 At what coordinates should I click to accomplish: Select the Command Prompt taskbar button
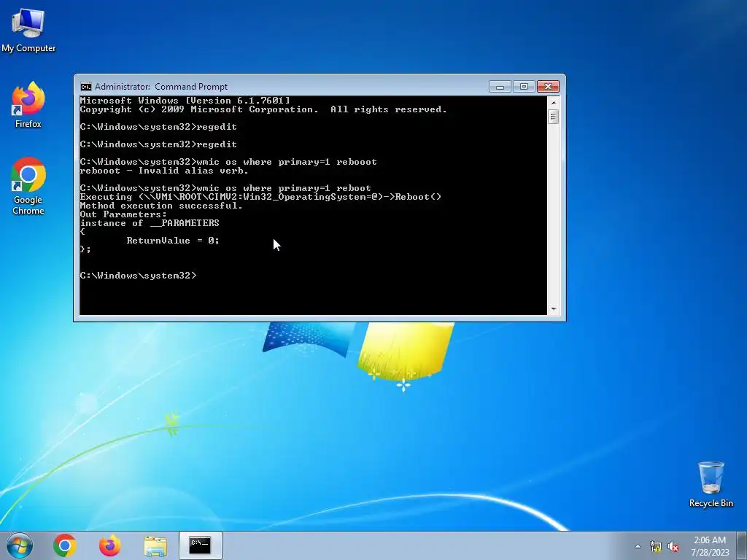200,545
